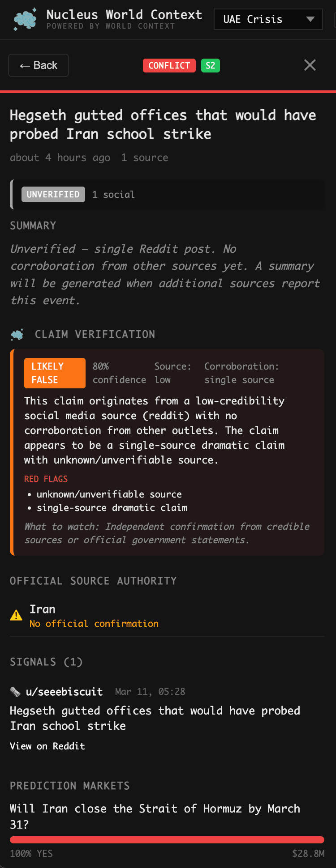
Task: Click the 100% YES market progress bar
Action: click(168, 838)
